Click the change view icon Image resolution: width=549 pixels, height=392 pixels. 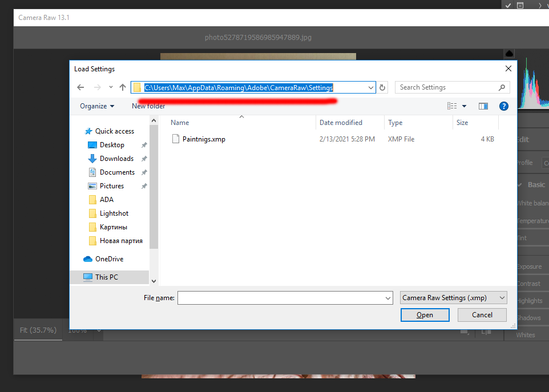point(452,106)
